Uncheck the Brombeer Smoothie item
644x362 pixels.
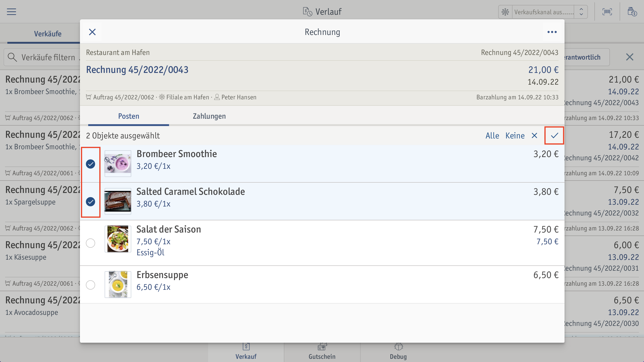click(x=90, y=164)
